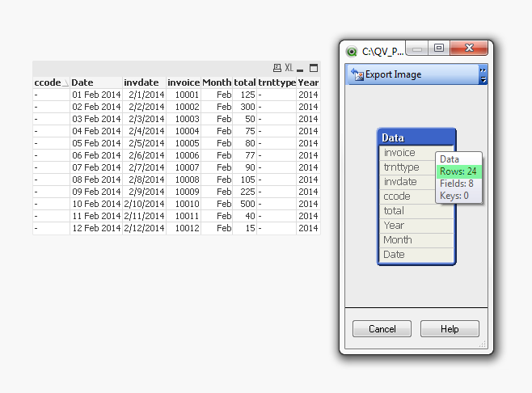532x393 pixels.
Task: Click 'Rows: 24' in the tooltip
Action: (x=458, y=171)
